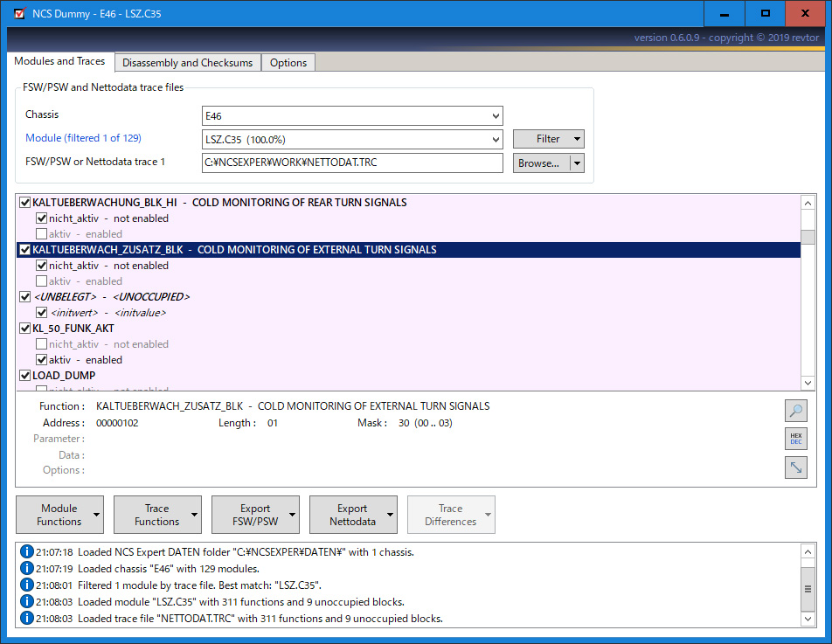Viewport: 832px width, 644px height.
Task: Open Export Nettodata dropdown arrow
Action: click(x=390, y=515)
